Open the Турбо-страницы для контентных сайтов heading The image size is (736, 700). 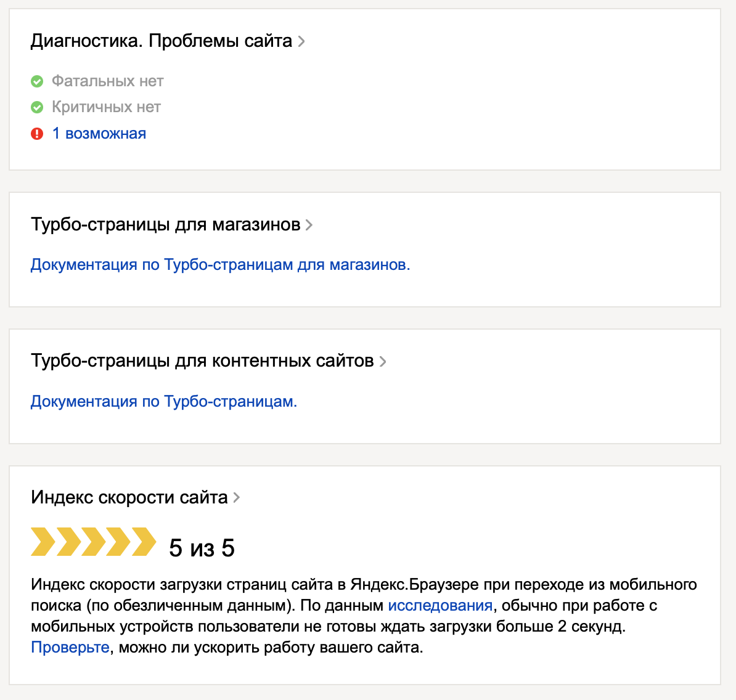pyautogui.click(x=202, y=361)
